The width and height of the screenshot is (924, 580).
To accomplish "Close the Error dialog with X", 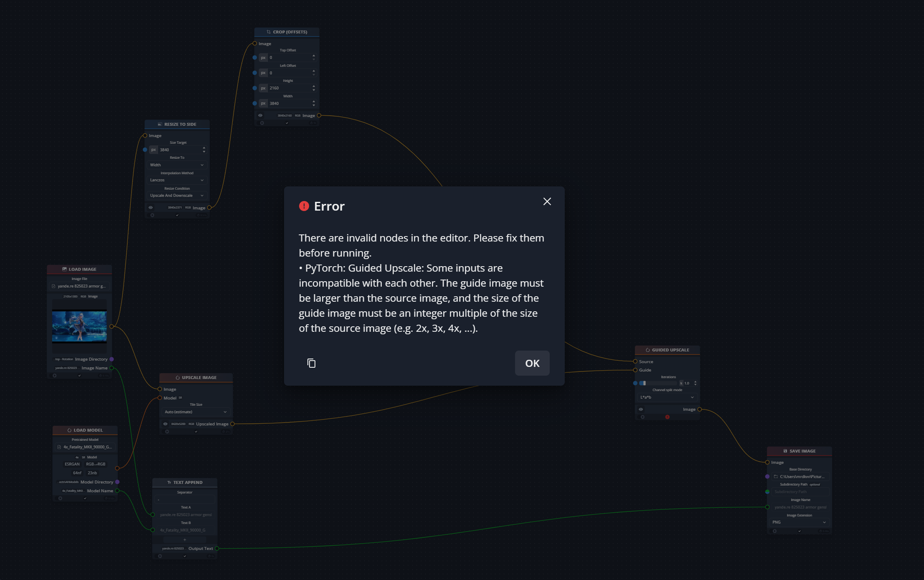I will 547,201.
